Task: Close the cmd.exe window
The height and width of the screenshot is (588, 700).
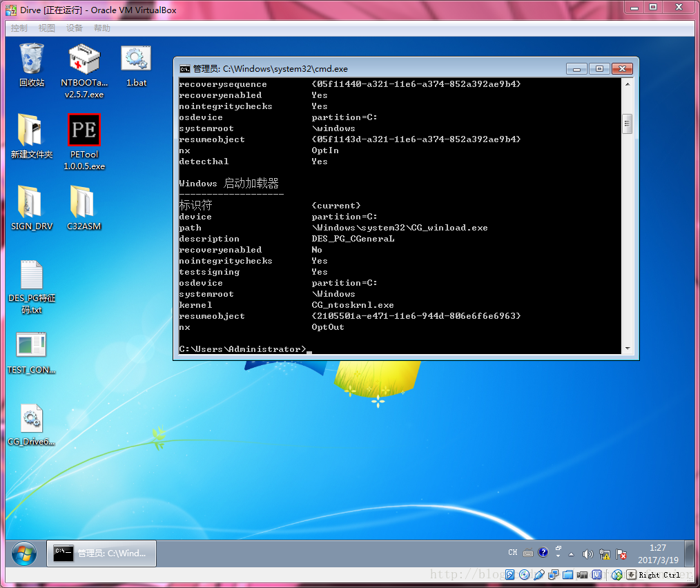Action: (622, 69)
